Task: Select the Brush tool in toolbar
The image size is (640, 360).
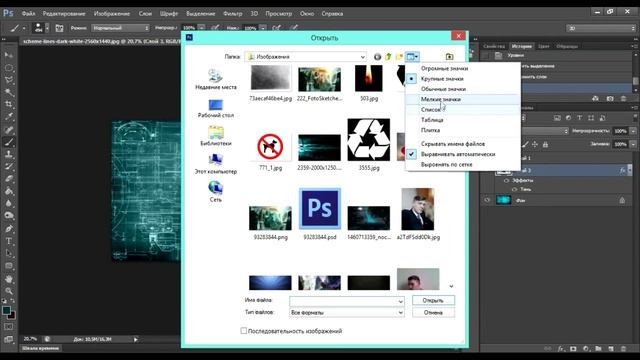Action: click(x=9, y=142)
